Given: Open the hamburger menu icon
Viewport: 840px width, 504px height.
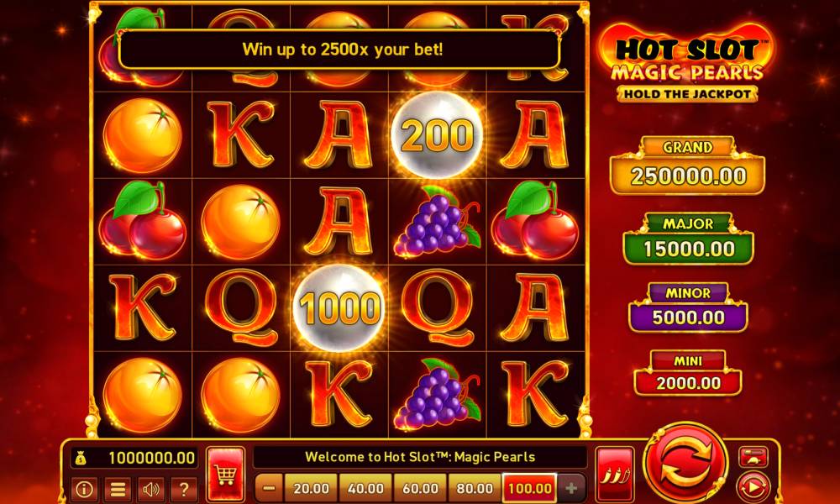Looking at the screenshot, I should click(x=118, y=489).
